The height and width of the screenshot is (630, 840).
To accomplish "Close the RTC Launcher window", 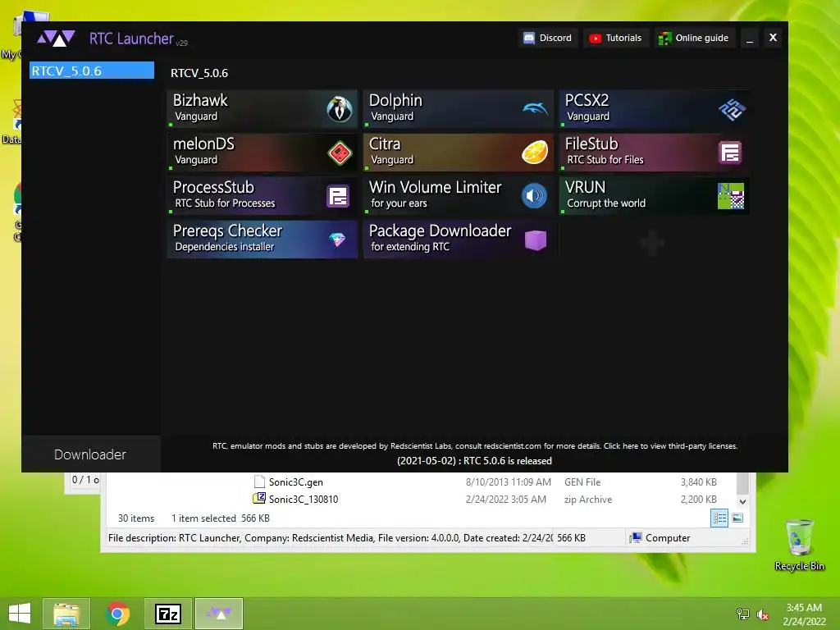I will point(773,38).
